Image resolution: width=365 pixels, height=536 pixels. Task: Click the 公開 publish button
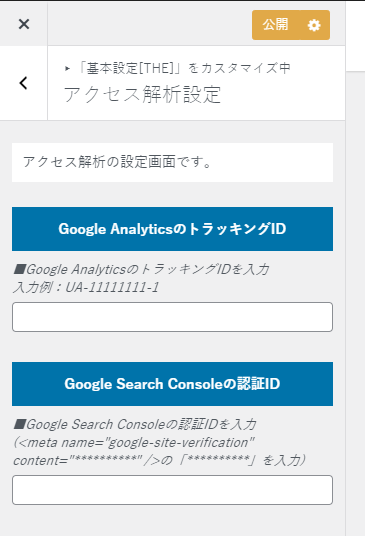(275, 25)
